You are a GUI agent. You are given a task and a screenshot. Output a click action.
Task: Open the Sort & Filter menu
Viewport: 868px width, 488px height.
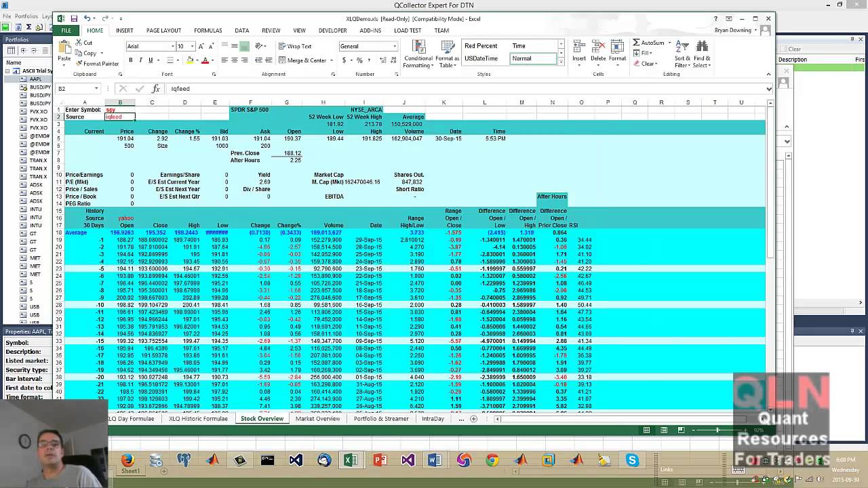pos(682,53)
